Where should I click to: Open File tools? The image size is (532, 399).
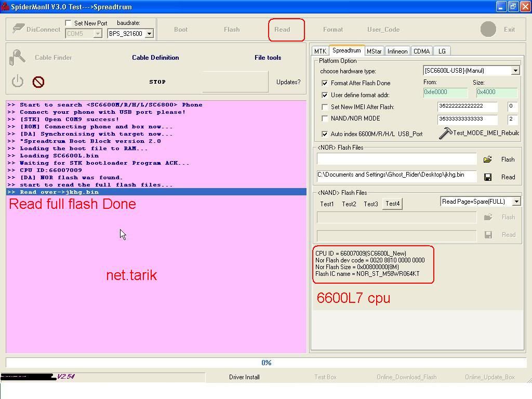coord(268,58)
